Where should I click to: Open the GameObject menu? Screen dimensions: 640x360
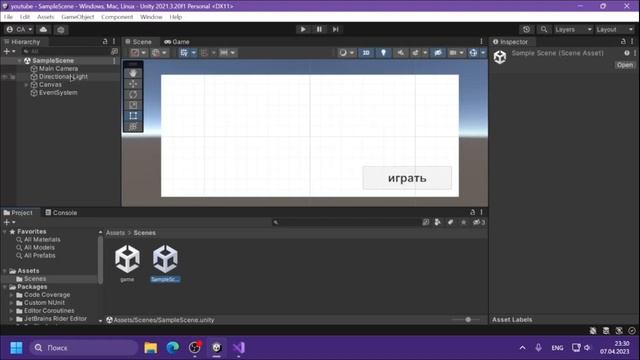point(78,17)
